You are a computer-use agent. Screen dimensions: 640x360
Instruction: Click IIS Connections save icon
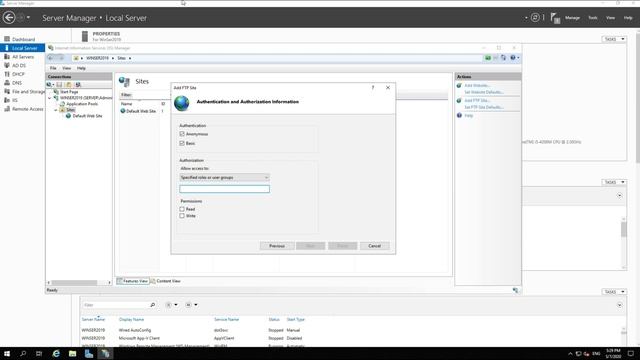point(59,84)
